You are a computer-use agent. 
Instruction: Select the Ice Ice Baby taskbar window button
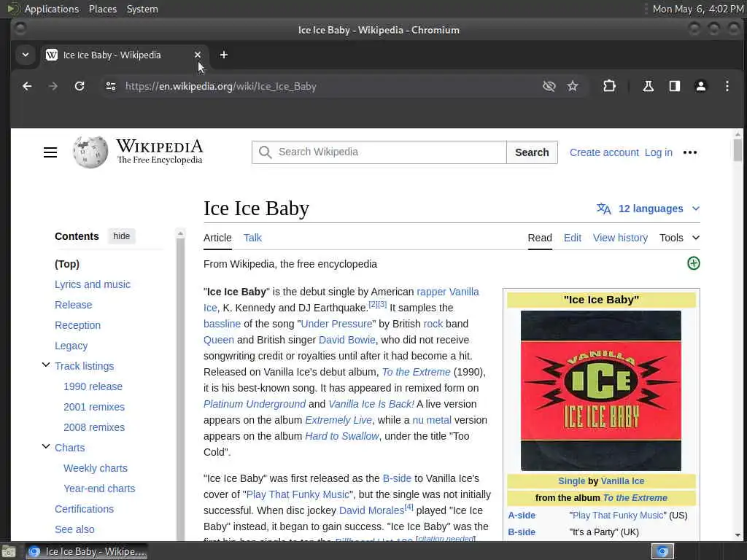pos(86,551)
